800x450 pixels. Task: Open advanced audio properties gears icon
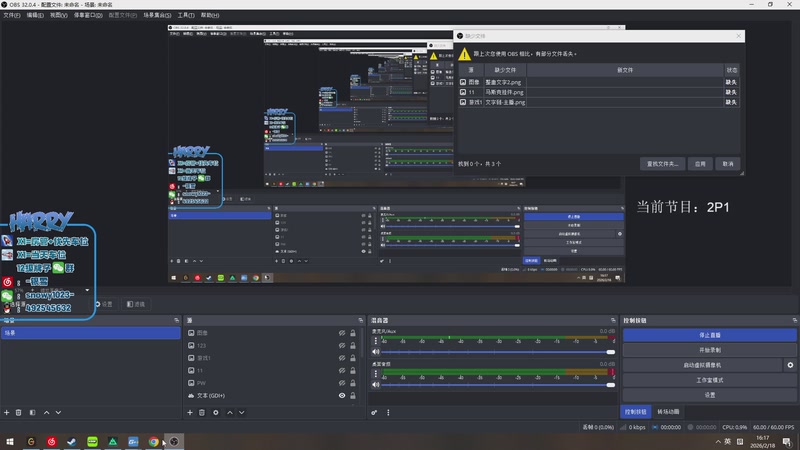[374, 412]
